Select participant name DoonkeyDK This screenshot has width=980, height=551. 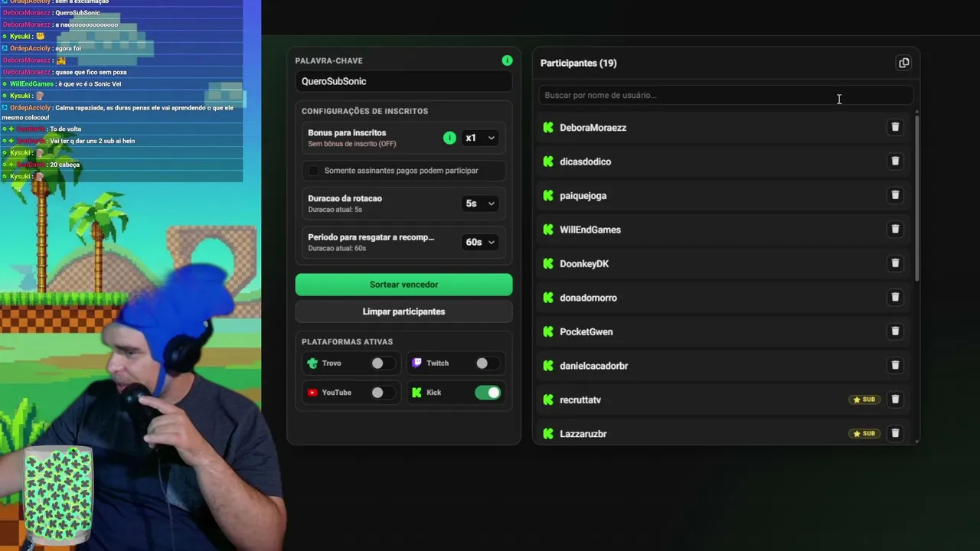584,264
